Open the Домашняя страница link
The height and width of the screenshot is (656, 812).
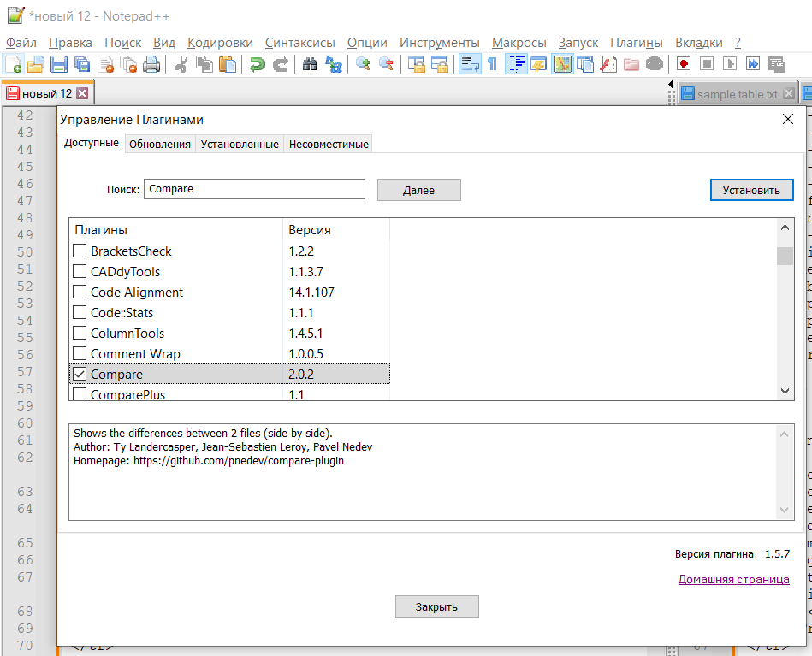tap(734, 579)
